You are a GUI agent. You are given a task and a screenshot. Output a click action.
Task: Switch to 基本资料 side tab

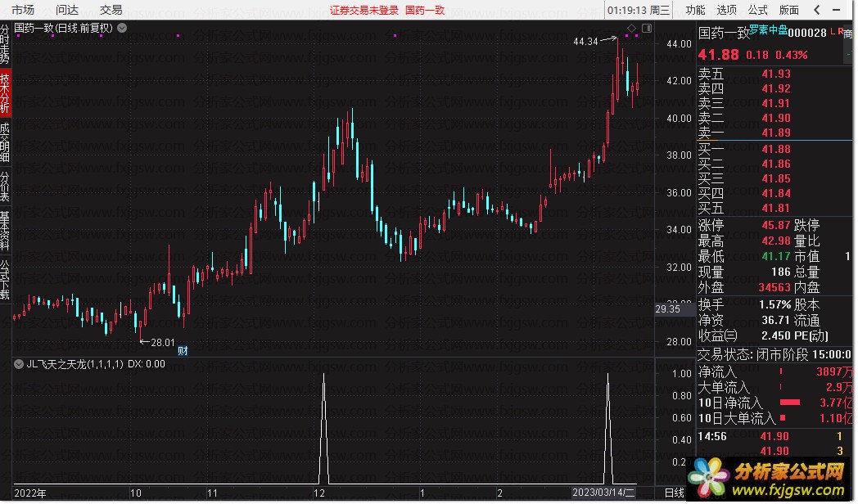coord(5,230)
